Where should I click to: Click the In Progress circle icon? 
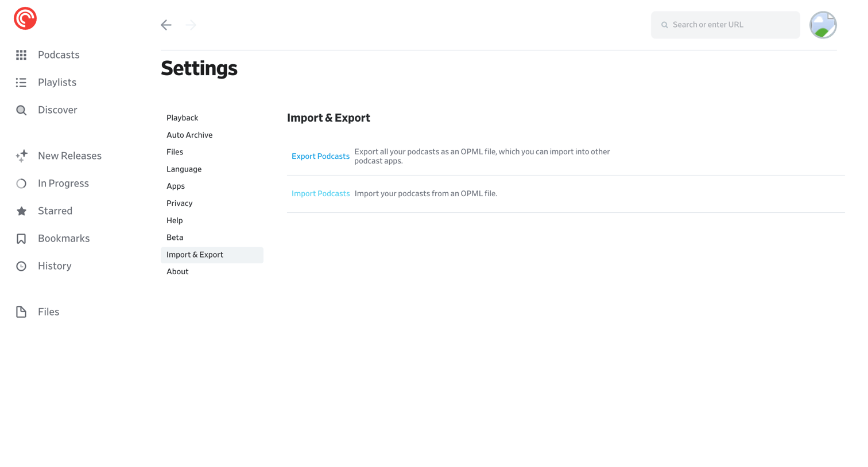point(21,184)
